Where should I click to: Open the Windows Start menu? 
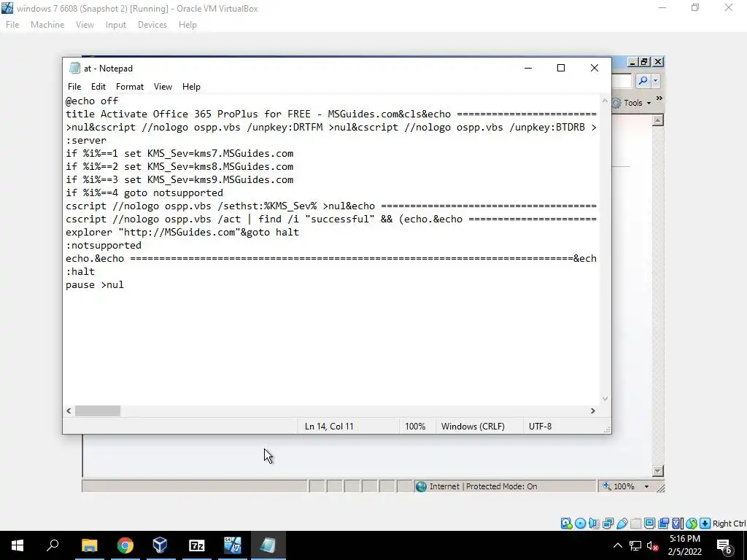[18, 545]
